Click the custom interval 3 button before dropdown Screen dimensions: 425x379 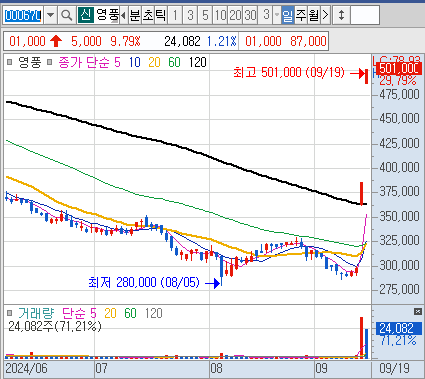coord(266,15)
